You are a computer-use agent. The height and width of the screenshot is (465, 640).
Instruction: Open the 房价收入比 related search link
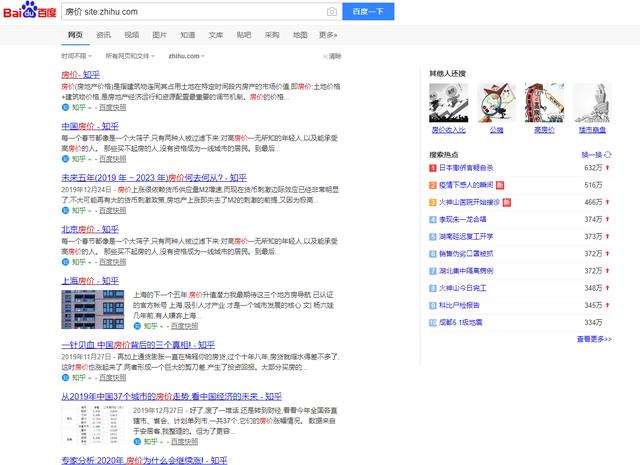449,130
